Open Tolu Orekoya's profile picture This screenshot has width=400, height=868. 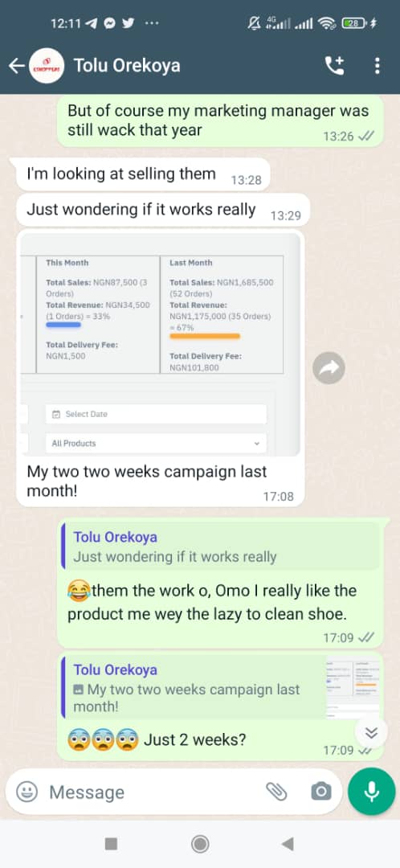pyautogui.click(x=47, y=66)
